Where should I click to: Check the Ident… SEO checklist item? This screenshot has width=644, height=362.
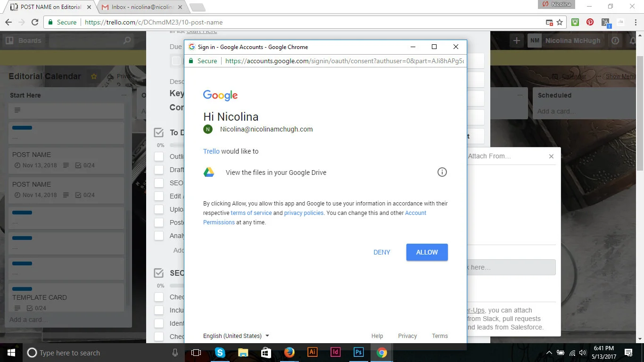[159, 323]
